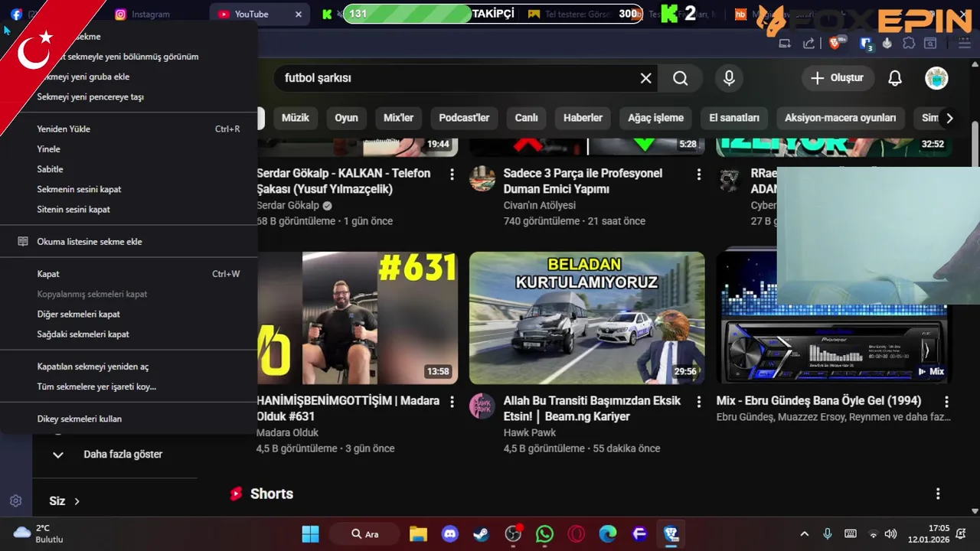Show more filter chips with right arrow

pyautogui.click(x=949, y=118)
